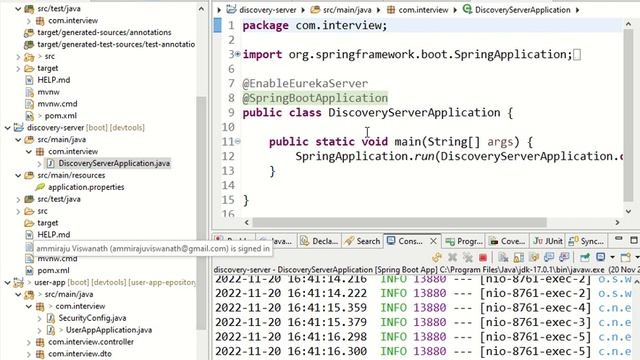Click HELP.md file icon under discovery-server

29,235
